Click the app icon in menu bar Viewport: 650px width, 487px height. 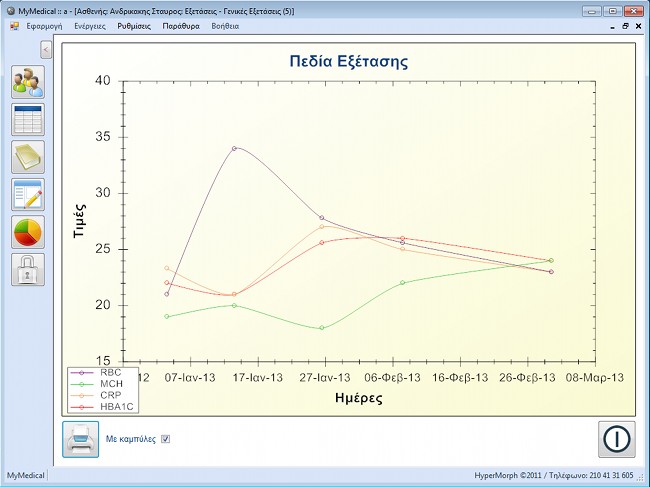13,25
